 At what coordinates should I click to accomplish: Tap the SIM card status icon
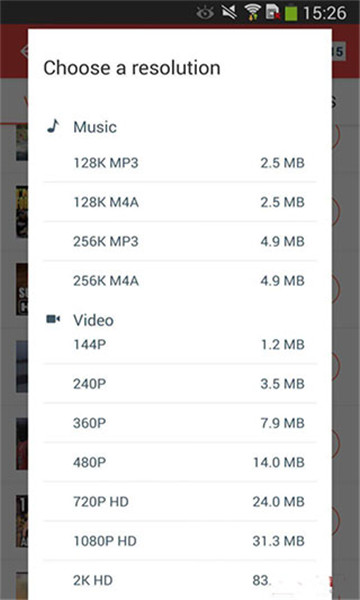tap(272, 13)
